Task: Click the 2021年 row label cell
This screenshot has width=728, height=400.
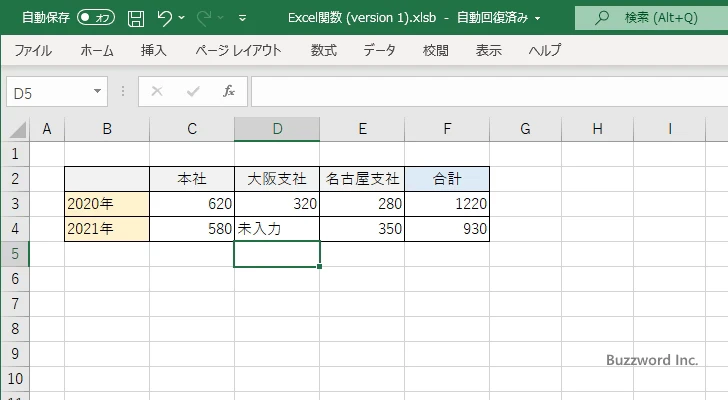Action: pyautogui.click(x=107, y=229)
